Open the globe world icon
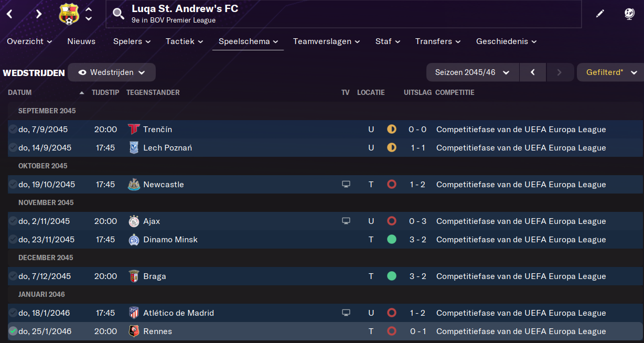 tap(629, 14)
